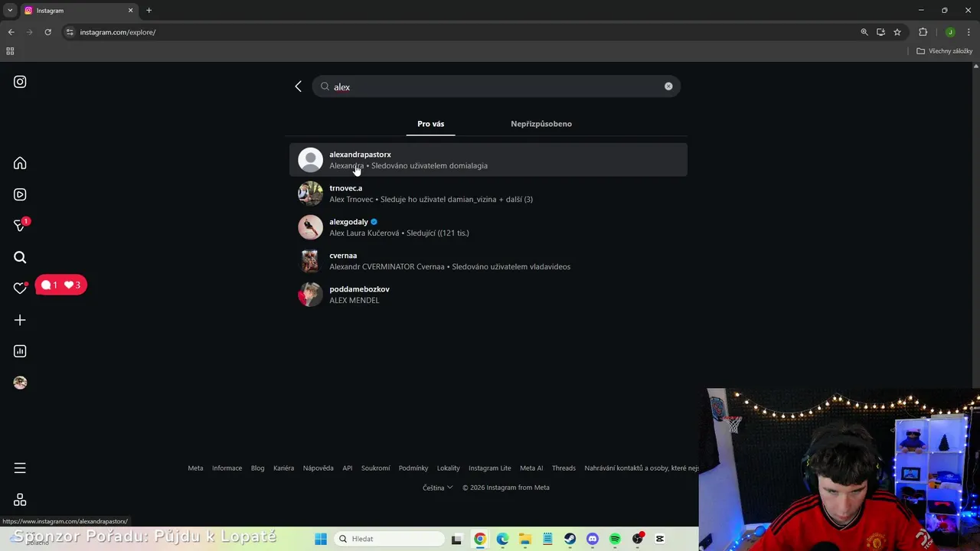Screen dimensions: 980x551
Task: Click the sidebar Search magnifier icon
Action: pyautogui.click(x=20, y=257)
